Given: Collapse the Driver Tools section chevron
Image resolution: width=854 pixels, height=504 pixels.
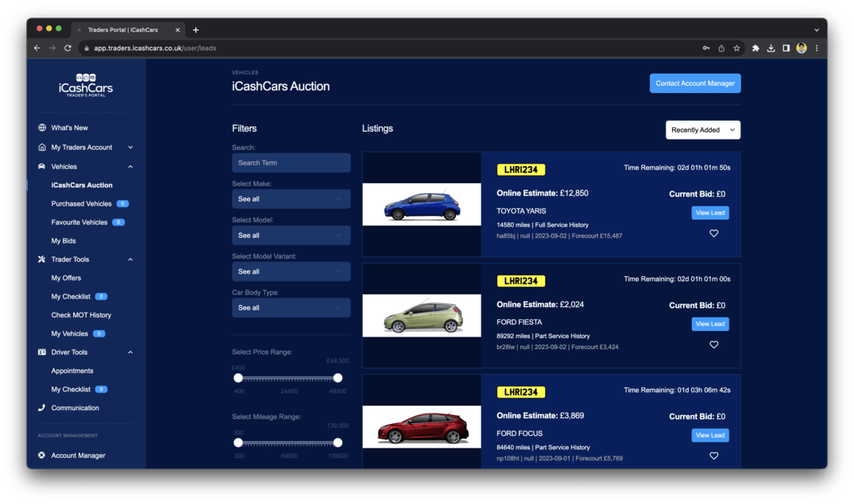Looking at the screenshot, I should click(x=131, y=352).
